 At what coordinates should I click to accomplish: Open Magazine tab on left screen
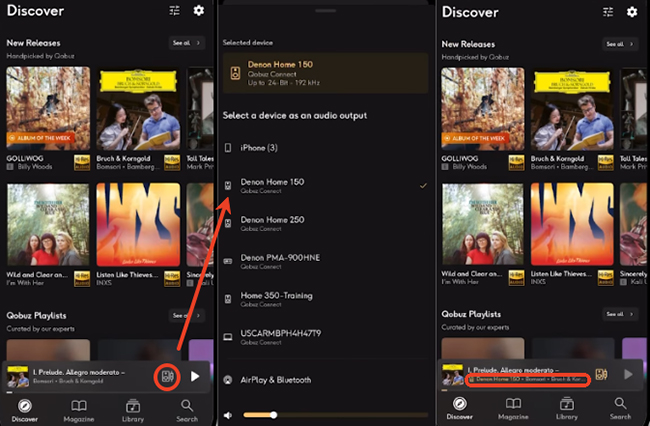click(x=79, y=411)
